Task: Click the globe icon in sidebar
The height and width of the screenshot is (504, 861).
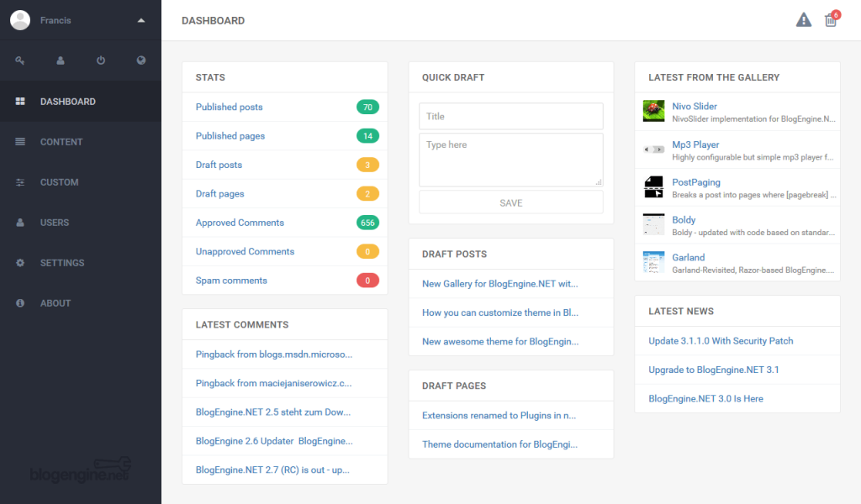Action: click(x=141, y=60)
